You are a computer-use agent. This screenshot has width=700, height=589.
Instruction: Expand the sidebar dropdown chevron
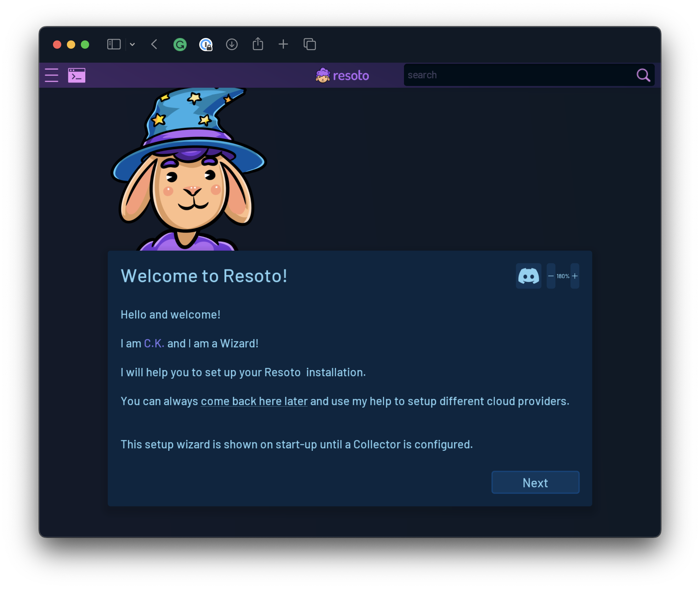[x=132, y=45]
